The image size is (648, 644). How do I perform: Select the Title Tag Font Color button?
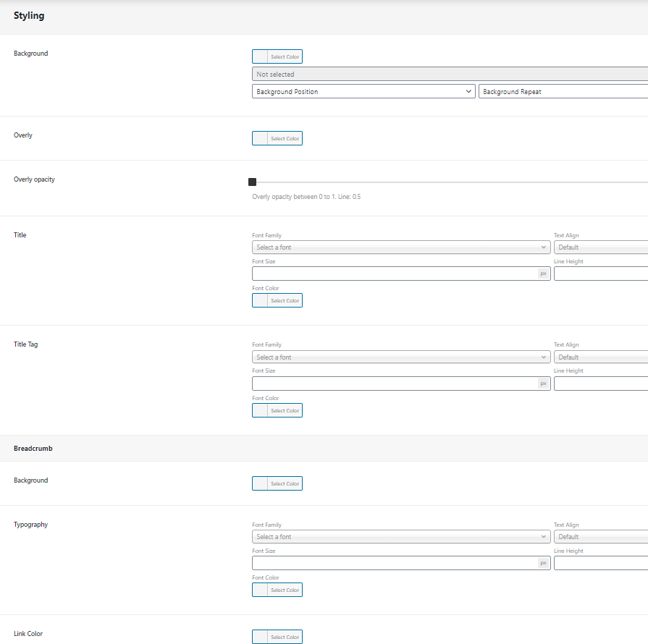tap(277, 410)
